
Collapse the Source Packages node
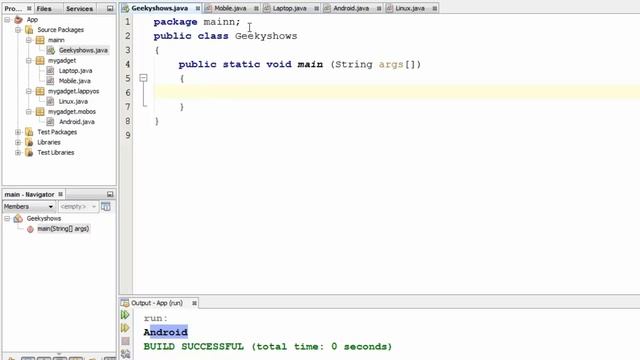[18, 30]
